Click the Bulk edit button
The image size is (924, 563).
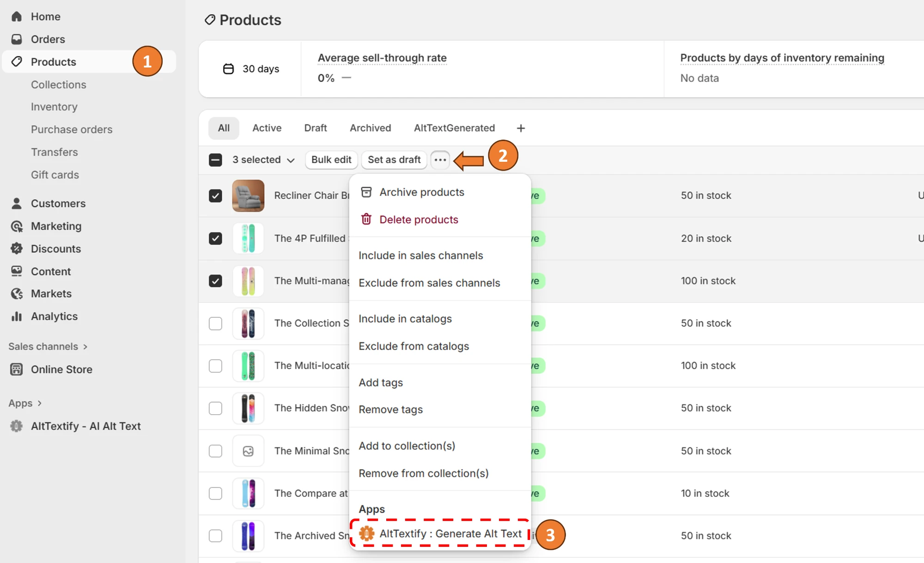[331, 160]
